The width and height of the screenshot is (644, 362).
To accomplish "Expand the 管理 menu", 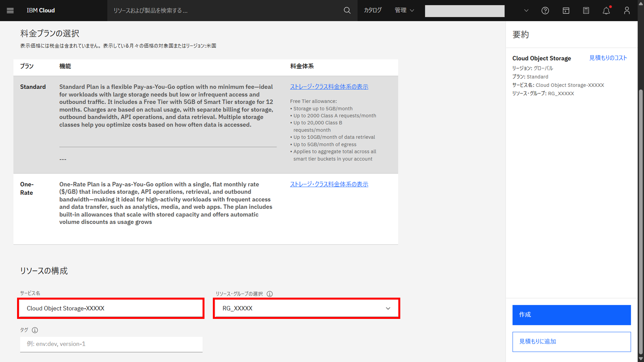I will click(x=404, y=11).
